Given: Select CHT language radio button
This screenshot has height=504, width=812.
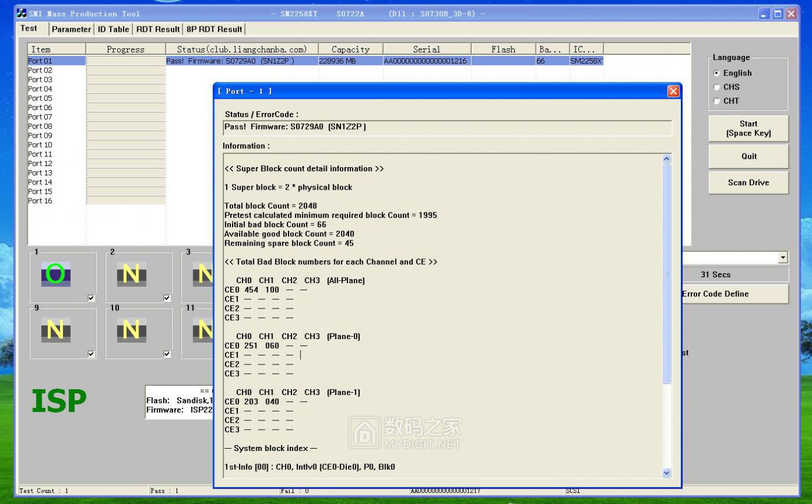Looking at the screenshot, I should (x=717, y=101).
